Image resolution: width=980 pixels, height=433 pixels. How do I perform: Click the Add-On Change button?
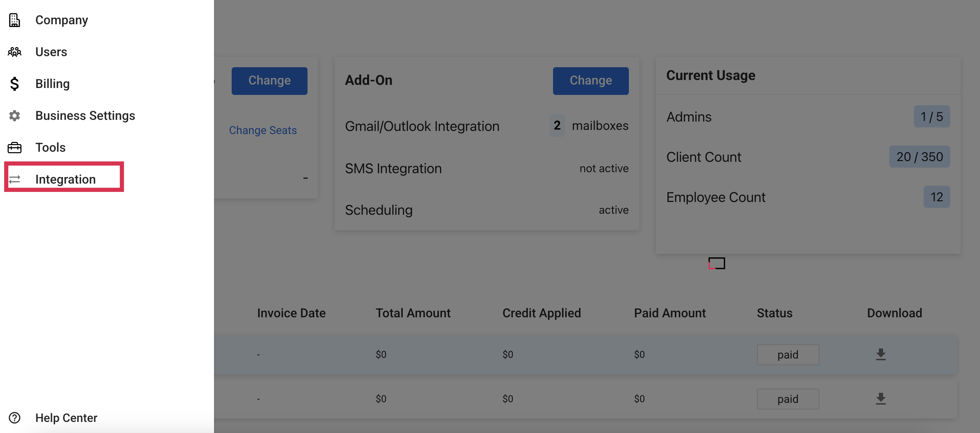[x=590, y=81]
